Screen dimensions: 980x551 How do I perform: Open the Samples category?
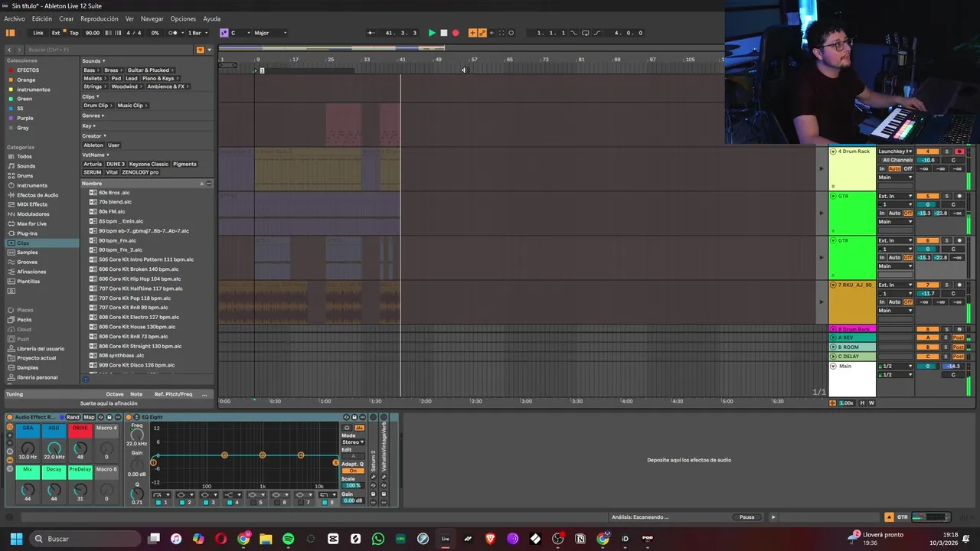(27, 253)
